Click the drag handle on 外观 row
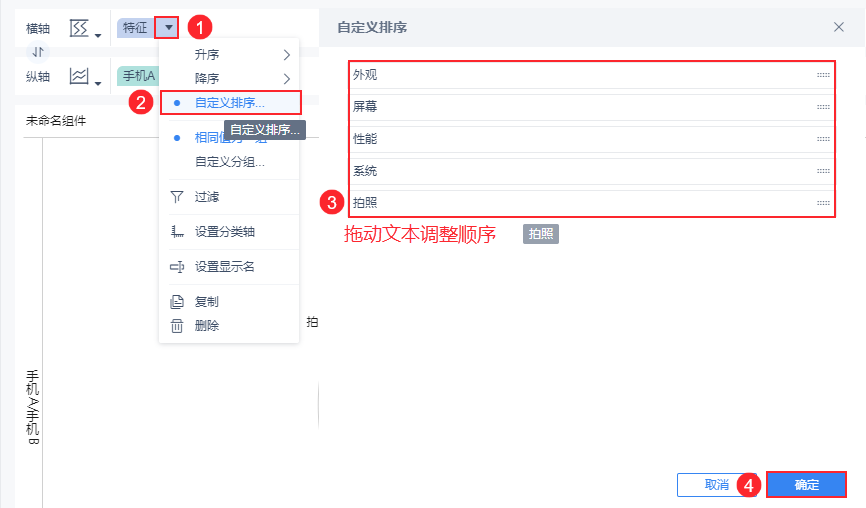 click(x=823, y=75)
